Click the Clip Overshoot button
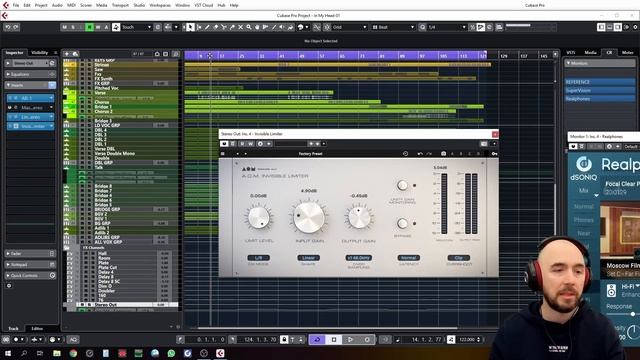 coord(459,258)
